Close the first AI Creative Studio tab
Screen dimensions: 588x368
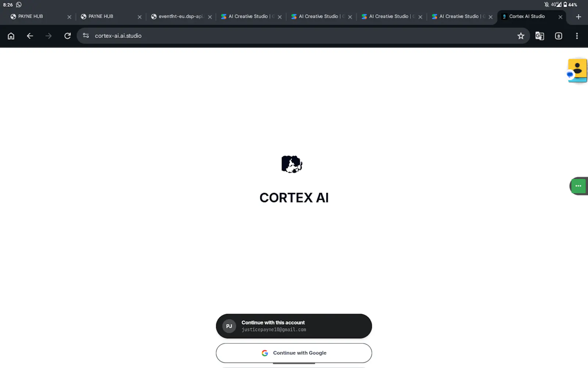point(280,17)
